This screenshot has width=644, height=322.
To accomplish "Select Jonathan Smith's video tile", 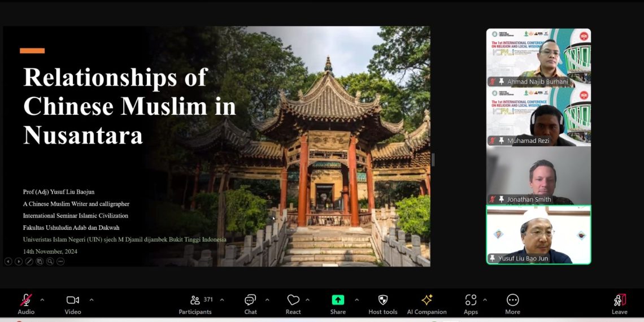I will [x=538, y=175].
